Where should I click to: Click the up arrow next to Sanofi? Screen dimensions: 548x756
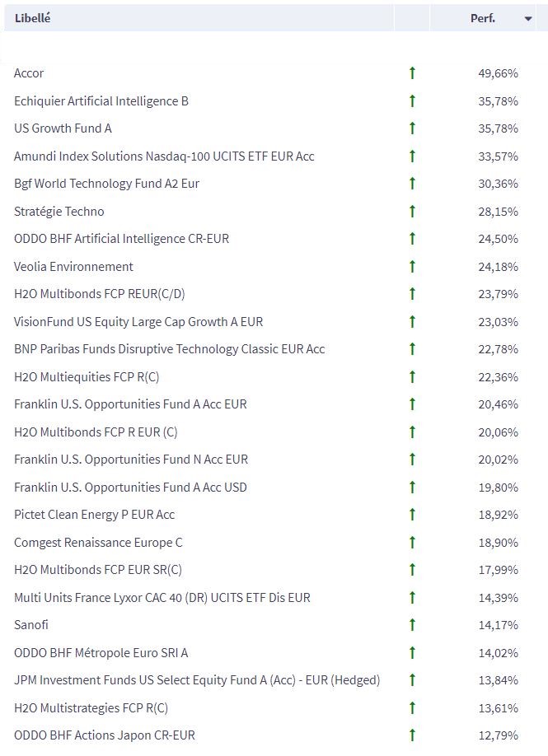412,625
